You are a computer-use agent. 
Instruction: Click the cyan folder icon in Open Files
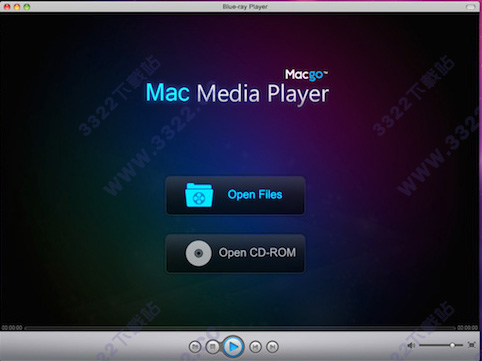[199, 195]
